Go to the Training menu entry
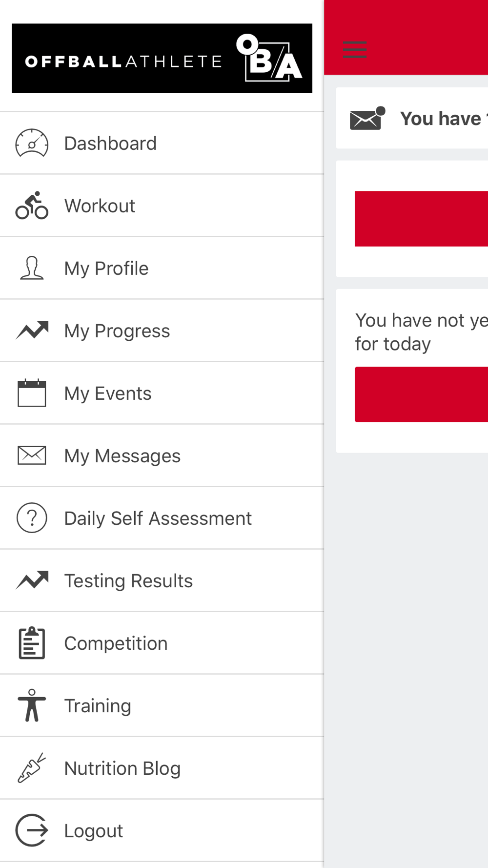The width and height of the screenshot is (488, 868). click(98, 706)
